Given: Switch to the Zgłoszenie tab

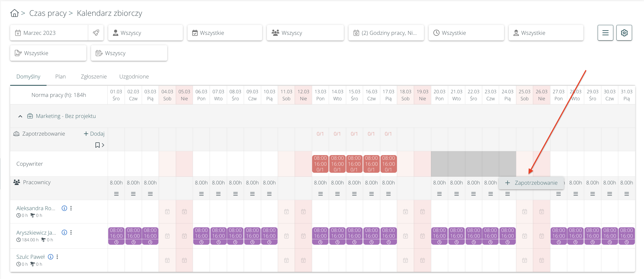Looking at the screenshot, I should click(94, 76).
